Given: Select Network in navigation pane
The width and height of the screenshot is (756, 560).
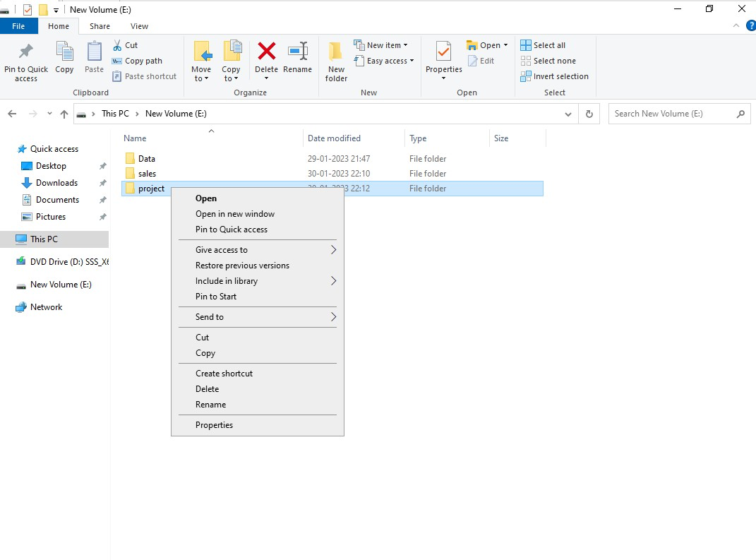Looking at the screenshot, I should [47, 307].
